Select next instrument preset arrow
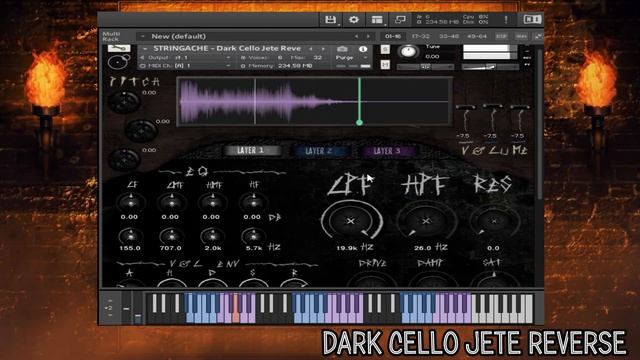Image resolution: width=640 pixels, height=360 pixels. [323, 49]
